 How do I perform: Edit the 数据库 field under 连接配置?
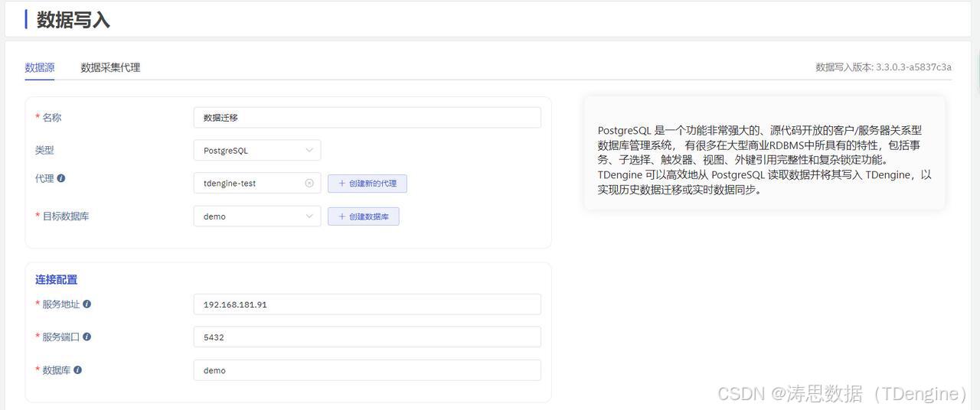click(367, 369)
